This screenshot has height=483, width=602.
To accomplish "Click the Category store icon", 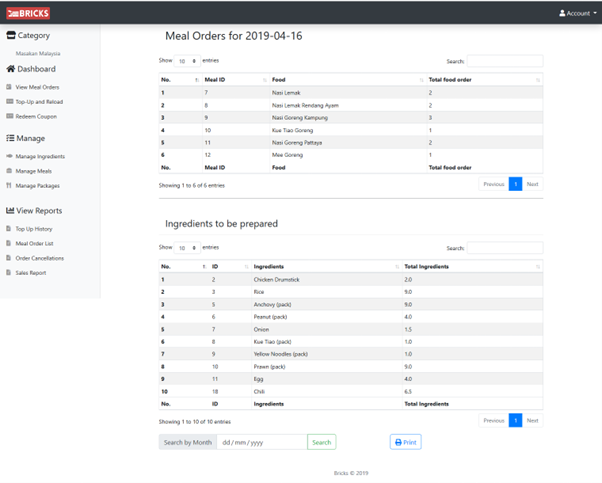I will (x=11, y=35).
